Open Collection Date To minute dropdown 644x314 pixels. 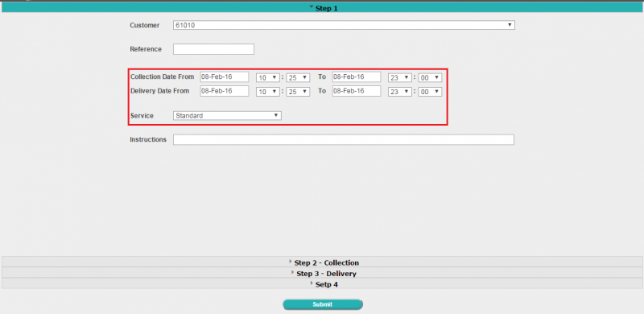(x=430, y=77)
